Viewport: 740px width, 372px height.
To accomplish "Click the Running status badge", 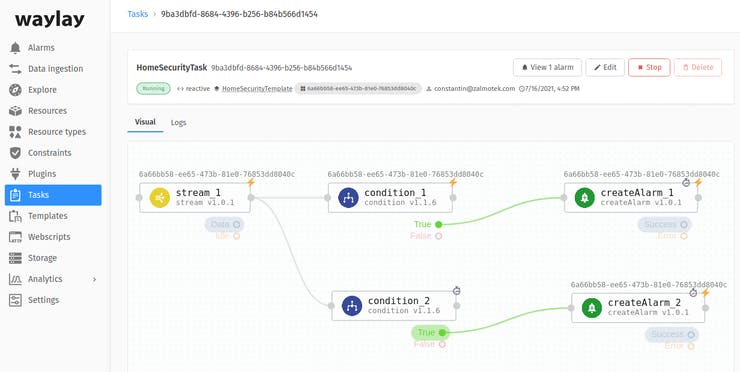I will tap(153, 89).
